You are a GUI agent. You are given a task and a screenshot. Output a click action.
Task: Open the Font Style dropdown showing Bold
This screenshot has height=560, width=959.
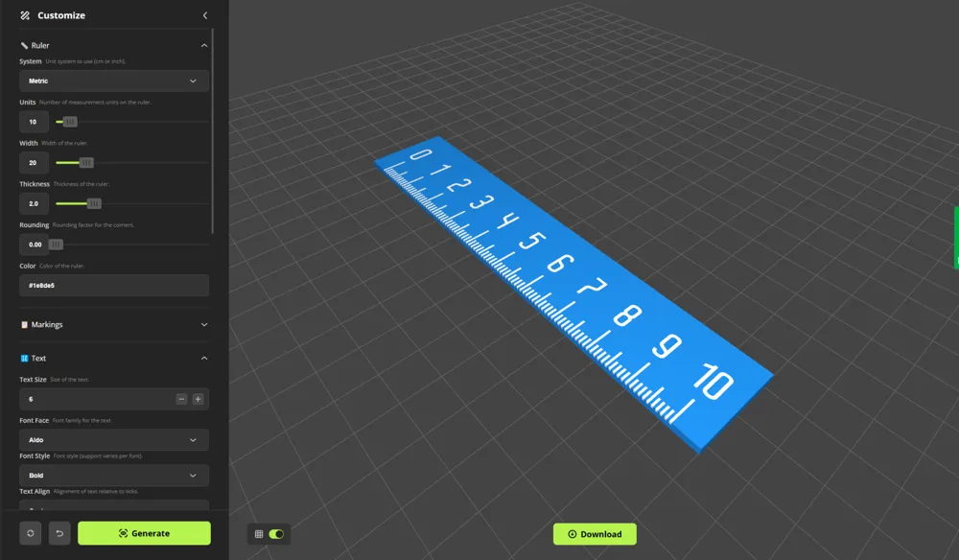click(113, 475)
